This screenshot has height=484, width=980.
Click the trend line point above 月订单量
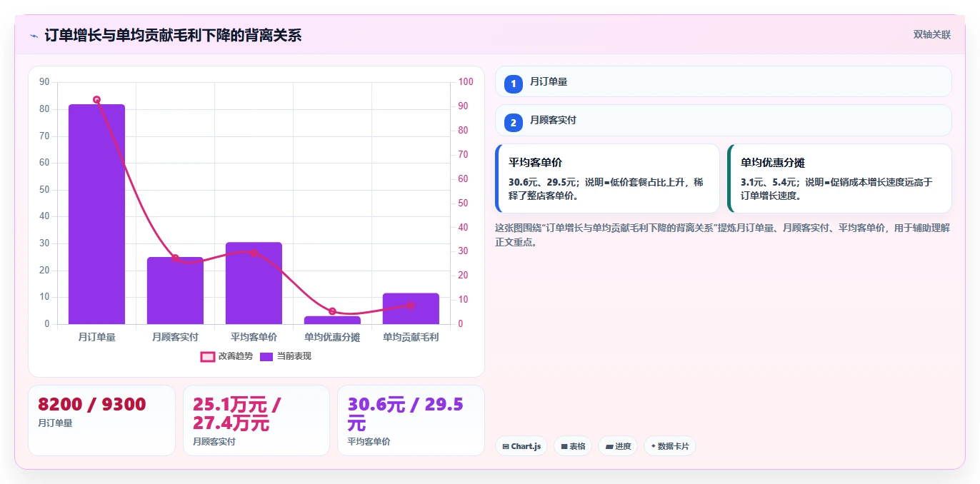click(96, 100)
